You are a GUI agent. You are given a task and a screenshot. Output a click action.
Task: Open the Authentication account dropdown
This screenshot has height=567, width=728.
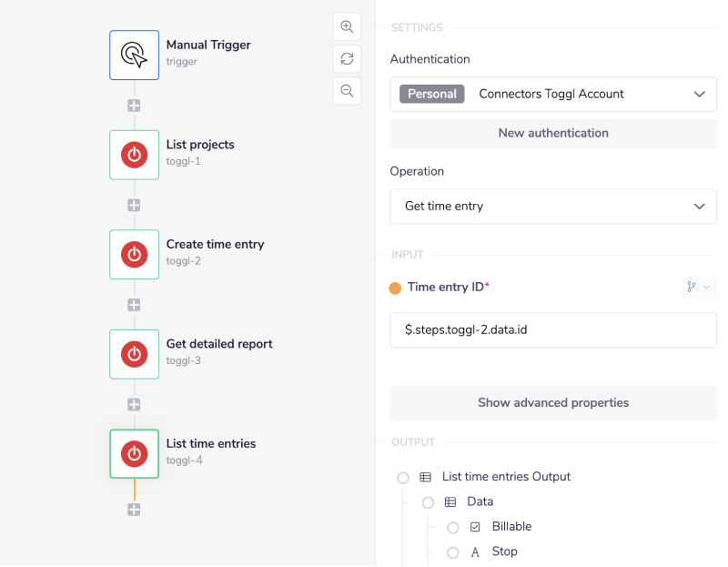[x=552, y=94]
